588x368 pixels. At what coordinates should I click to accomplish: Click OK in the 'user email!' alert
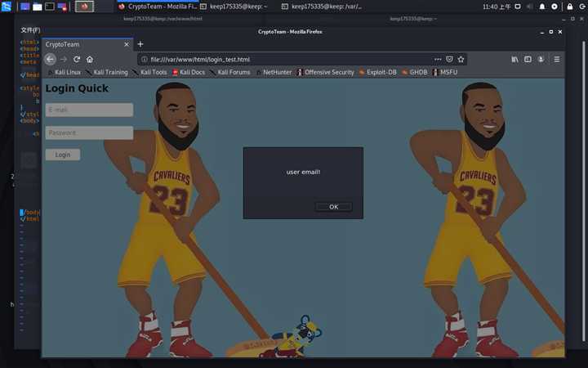333,207
